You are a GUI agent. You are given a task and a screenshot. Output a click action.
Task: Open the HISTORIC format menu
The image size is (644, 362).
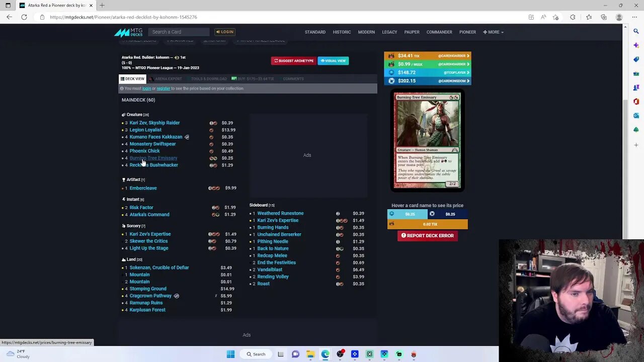(x=342, y=32)
